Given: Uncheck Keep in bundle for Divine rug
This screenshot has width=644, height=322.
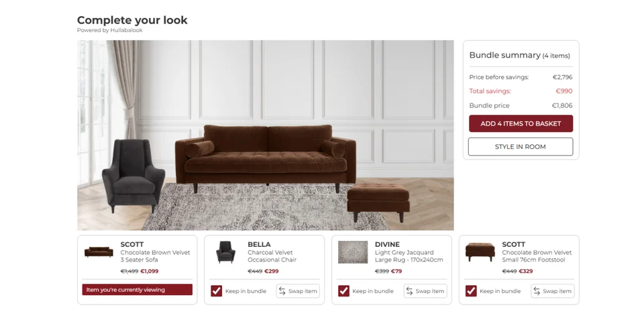Looking at the screenshot, I should click(343, 290).
